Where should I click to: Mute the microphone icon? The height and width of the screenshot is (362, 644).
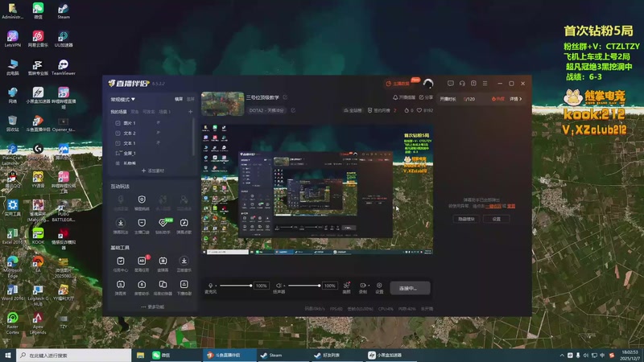211,286
